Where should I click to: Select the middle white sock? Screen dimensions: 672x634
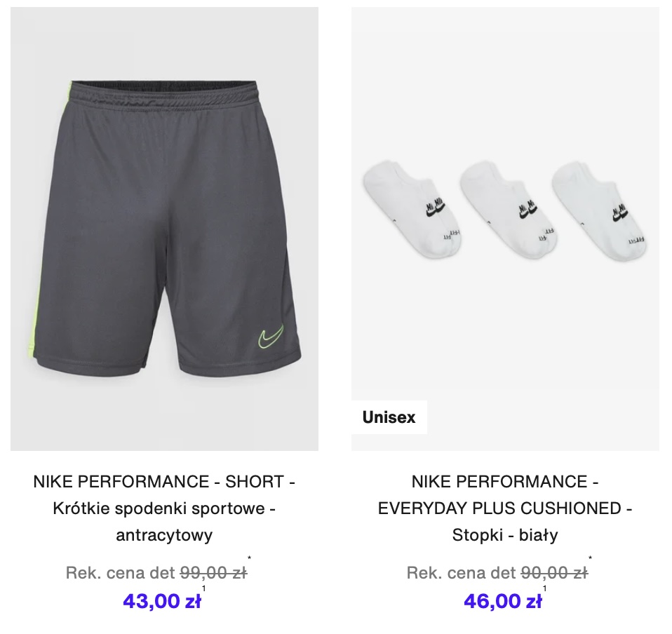point(509,208)
